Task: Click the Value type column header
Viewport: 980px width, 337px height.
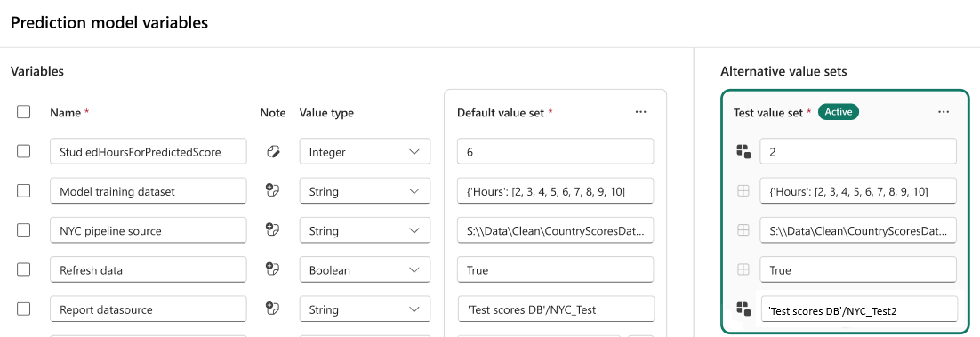Action: pyautogui.click(x=326, y=113)
